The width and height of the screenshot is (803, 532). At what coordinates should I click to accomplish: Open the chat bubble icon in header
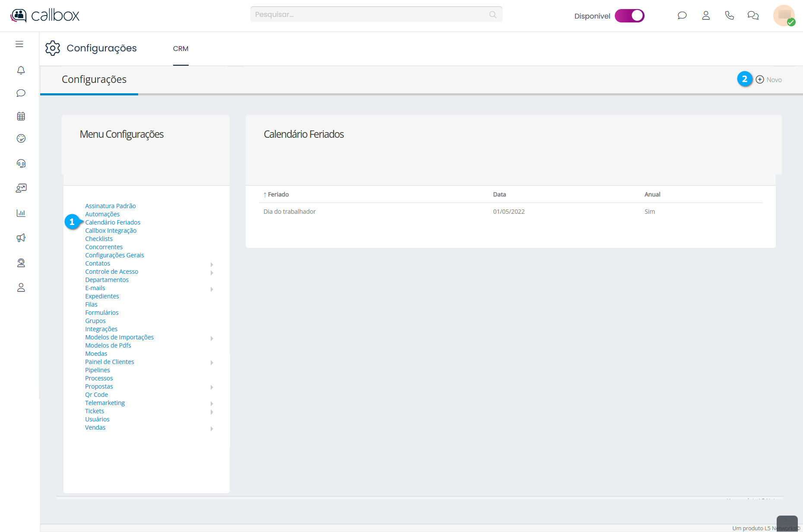[x=682, y=16]
